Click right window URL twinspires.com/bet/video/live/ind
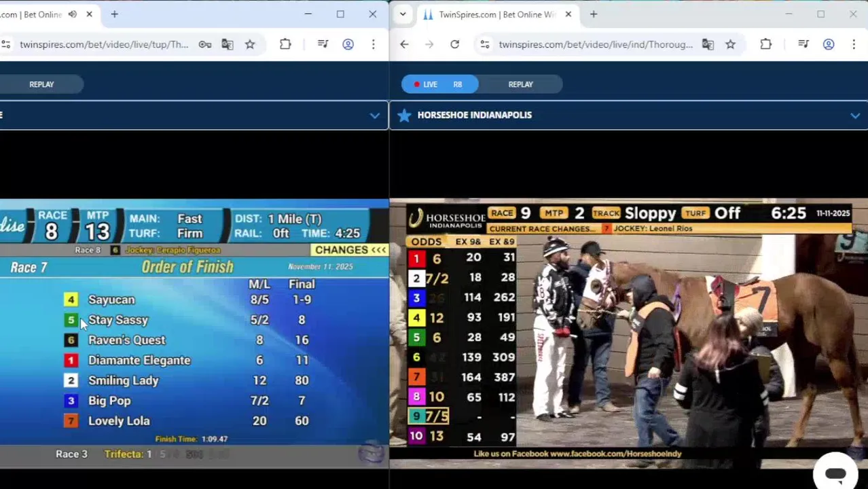This screenshot has width=868, height=489. click(596, 45)
